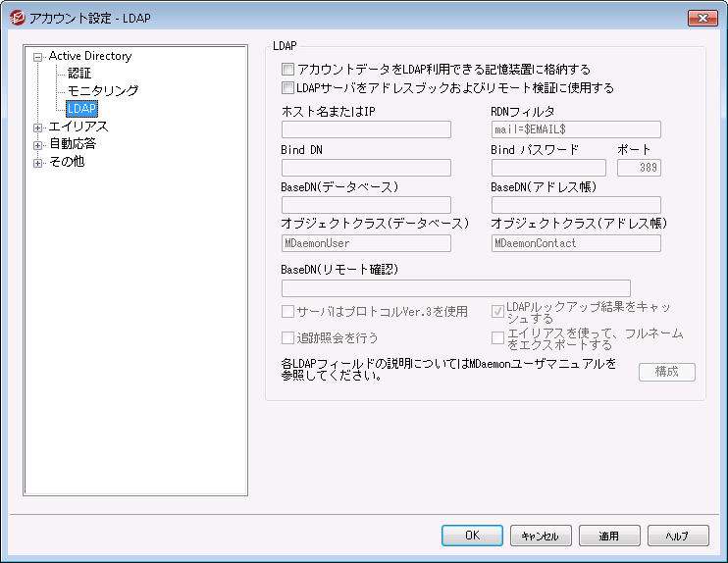Click the キャンセル button
This screenshot has width=728, height=563.
coord(541,536)
